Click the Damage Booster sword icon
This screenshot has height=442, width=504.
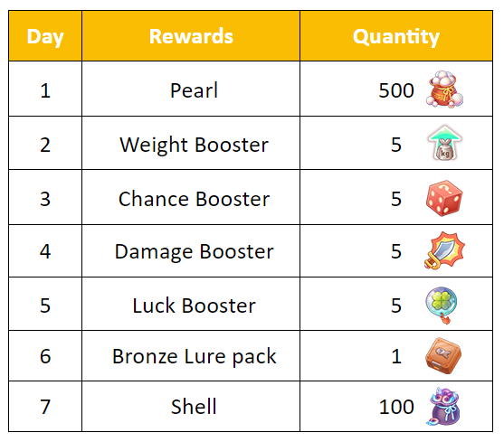pyautogui.click(x=444, y=250)
